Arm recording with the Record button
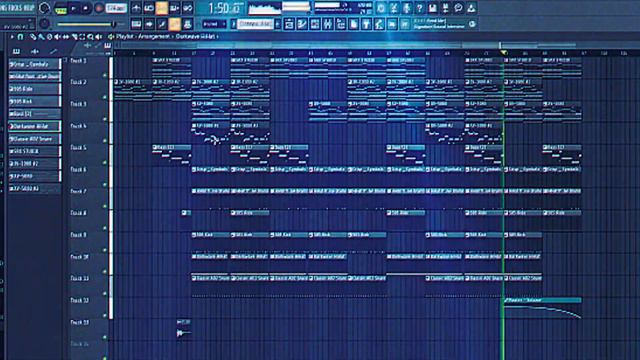The width and height of the screenshot is (640, 360). pyautogui.click(x=98, y=9)
